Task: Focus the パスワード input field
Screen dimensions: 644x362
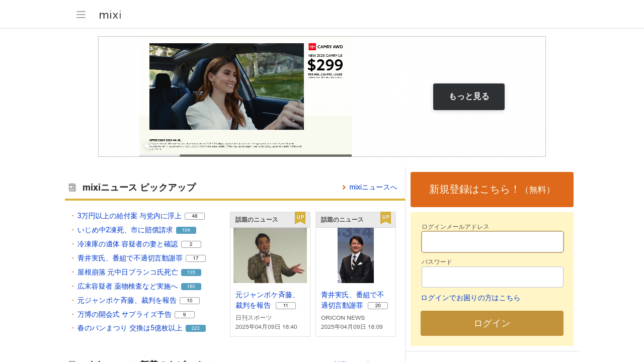Action: click(493, 277)
